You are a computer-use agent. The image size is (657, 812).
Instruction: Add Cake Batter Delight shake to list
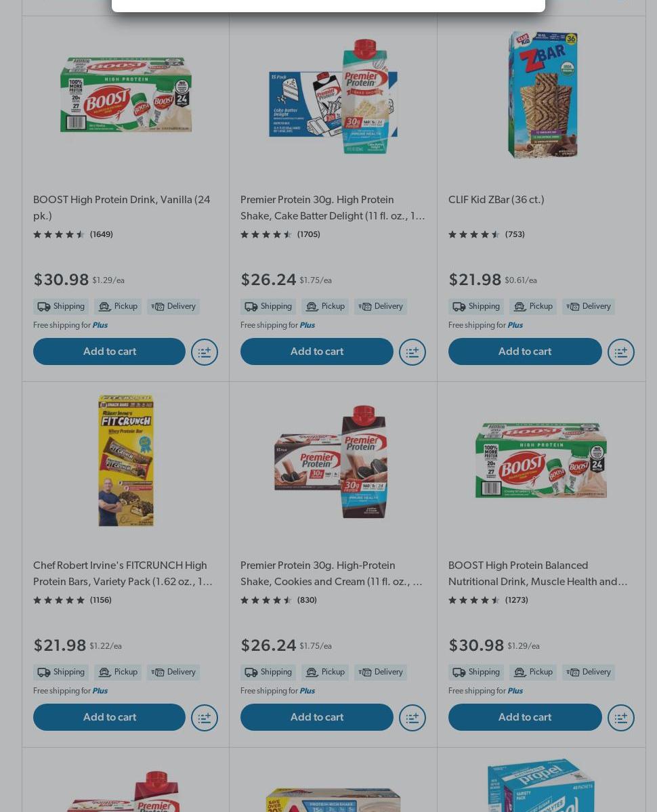click(x=412, y=352)
